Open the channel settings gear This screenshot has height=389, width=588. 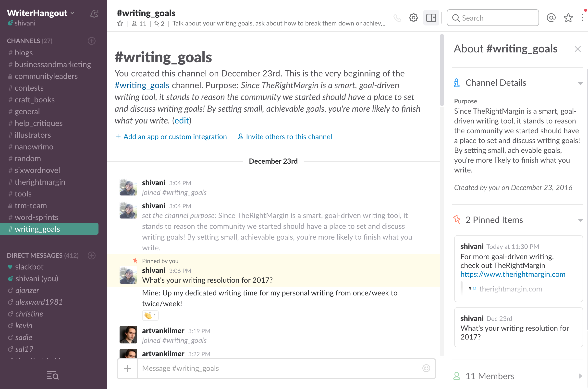(x=413, y=18)
